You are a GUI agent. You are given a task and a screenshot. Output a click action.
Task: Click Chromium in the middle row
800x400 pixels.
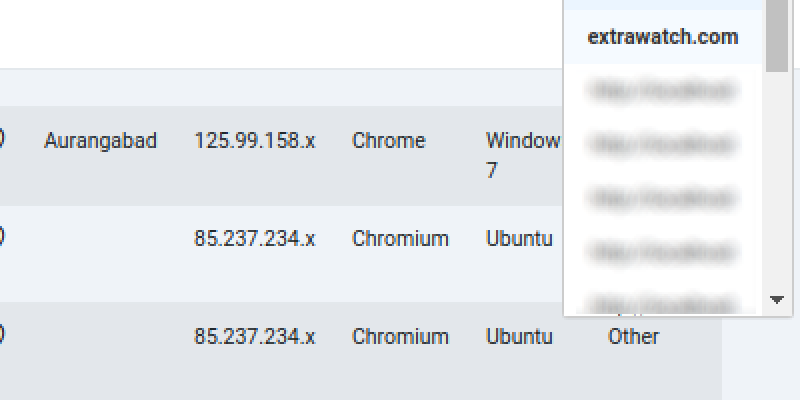point(401,239)
